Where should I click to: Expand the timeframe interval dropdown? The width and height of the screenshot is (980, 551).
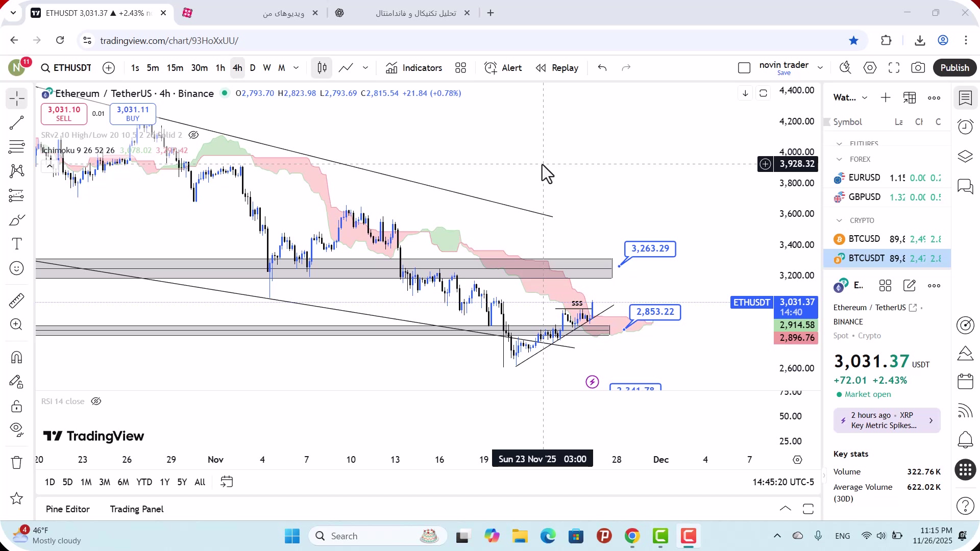pyautogui.click(x=296, y=68)
